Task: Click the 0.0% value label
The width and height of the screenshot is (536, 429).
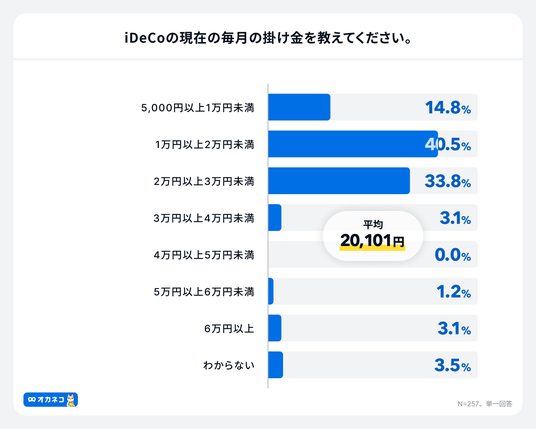Action: 453,255
